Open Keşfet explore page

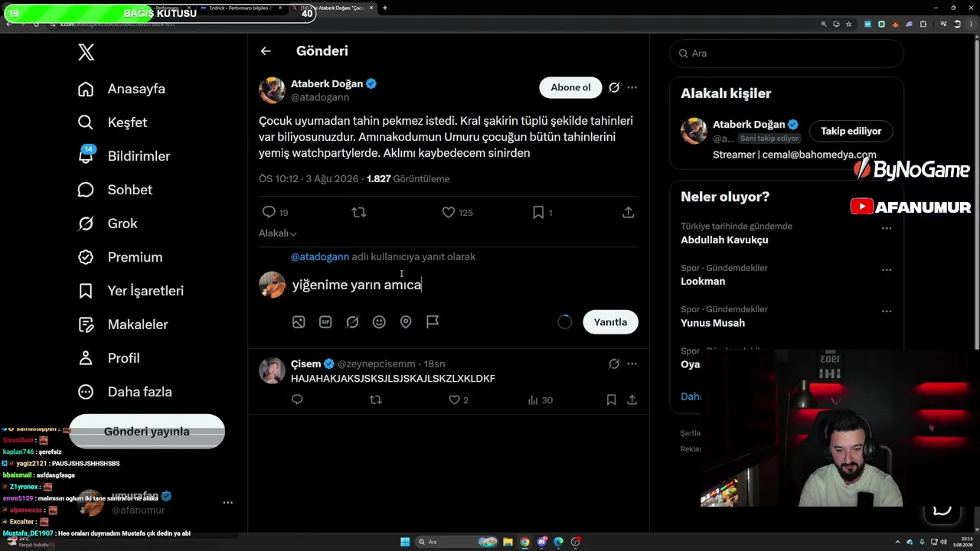[x=112, y=122]
